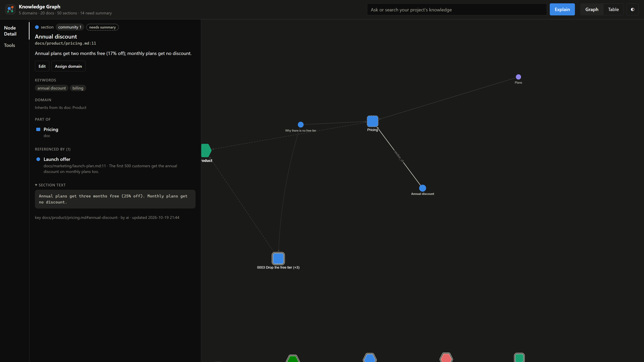Image resolution: width=644 pixels, height=362 pixels.
Task: Focus the project knowledge search field
Action: (457, 9)
